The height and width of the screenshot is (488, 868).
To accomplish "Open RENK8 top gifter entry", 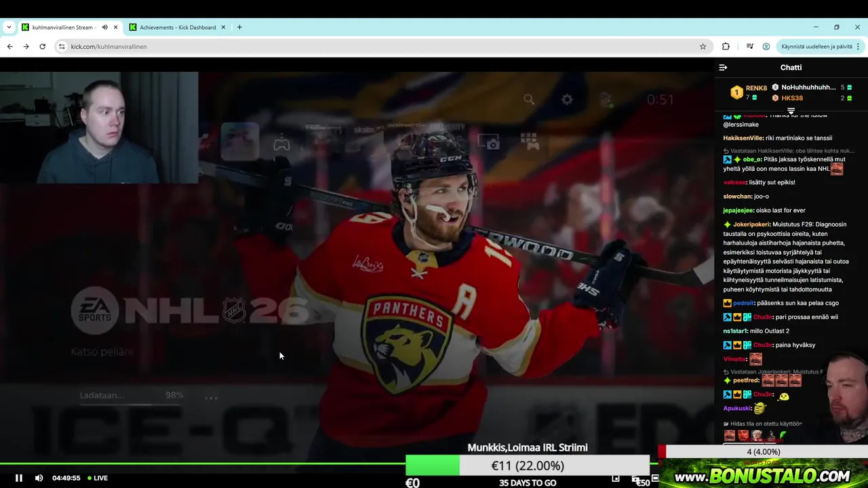I will [750, 92].
